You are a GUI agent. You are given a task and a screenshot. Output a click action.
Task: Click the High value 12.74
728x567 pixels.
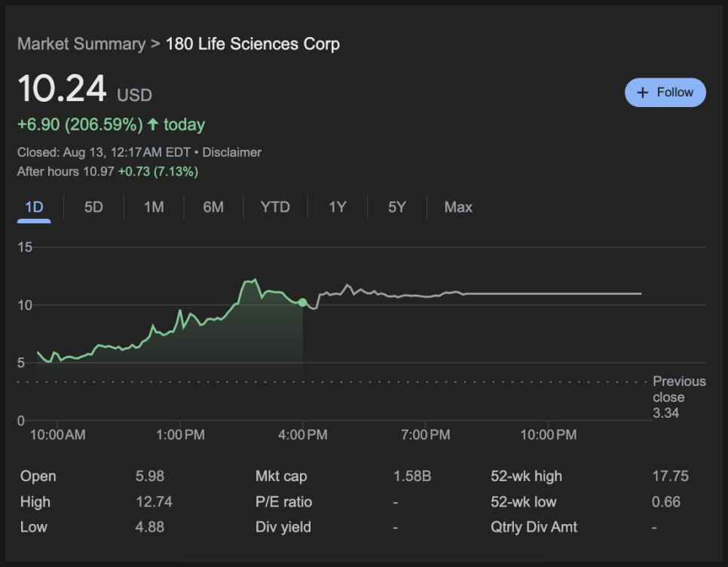point(154,501)
